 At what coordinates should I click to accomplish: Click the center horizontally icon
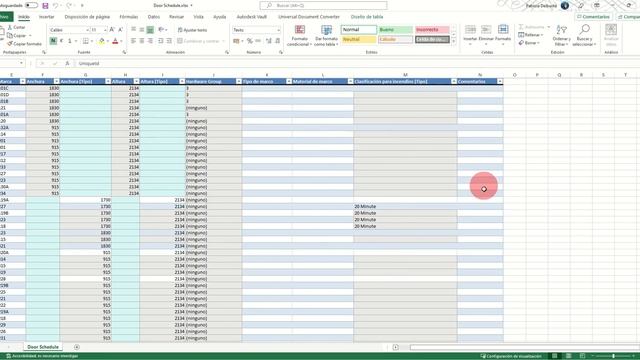pos(142,41)
